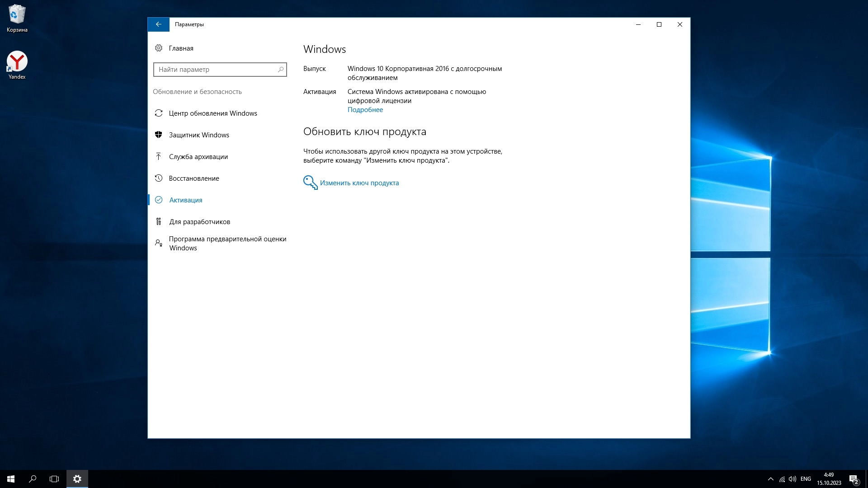Open the Windows Insider Program section

(227, 243)
